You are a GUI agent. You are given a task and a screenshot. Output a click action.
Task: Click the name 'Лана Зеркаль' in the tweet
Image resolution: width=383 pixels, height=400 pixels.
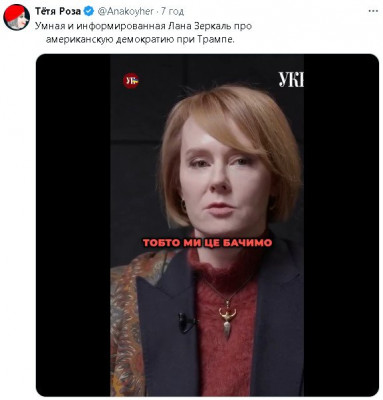click(195, 26)
